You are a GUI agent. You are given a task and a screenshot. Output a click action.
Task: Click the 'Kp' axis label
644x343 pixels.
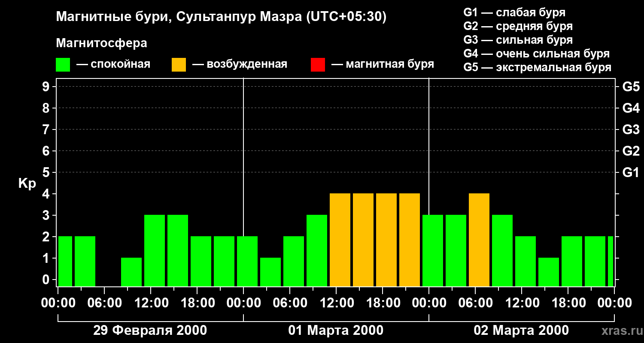click(x=27, y=184)
